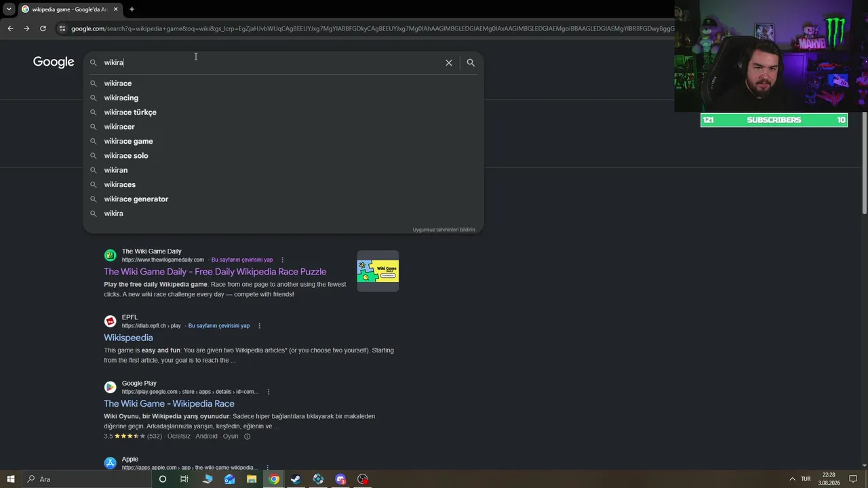
Task: Click the address bar URL
Action: click(372, 28)
